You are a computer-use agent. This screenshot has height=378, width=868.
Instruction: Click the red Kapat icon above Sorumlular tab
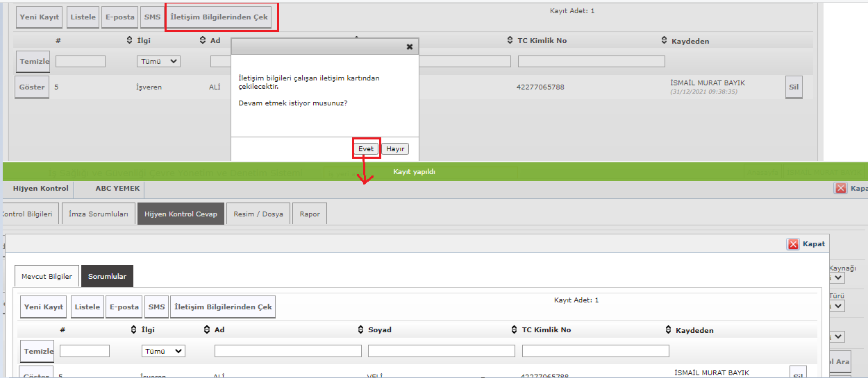(793, 244)
